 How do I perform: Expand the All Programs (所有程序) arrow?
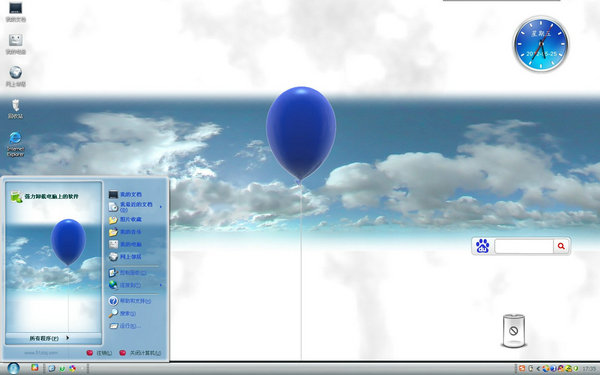click(67, 338)
